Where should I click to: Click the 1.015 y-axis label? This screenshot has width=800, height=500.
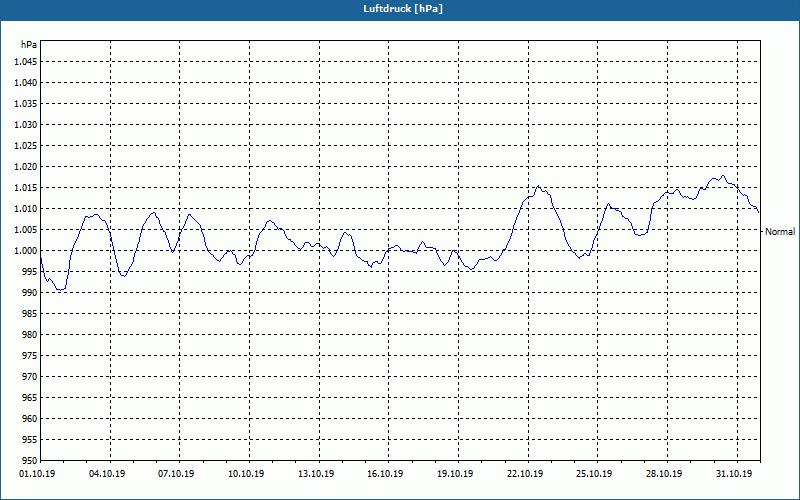coord(26,188)
